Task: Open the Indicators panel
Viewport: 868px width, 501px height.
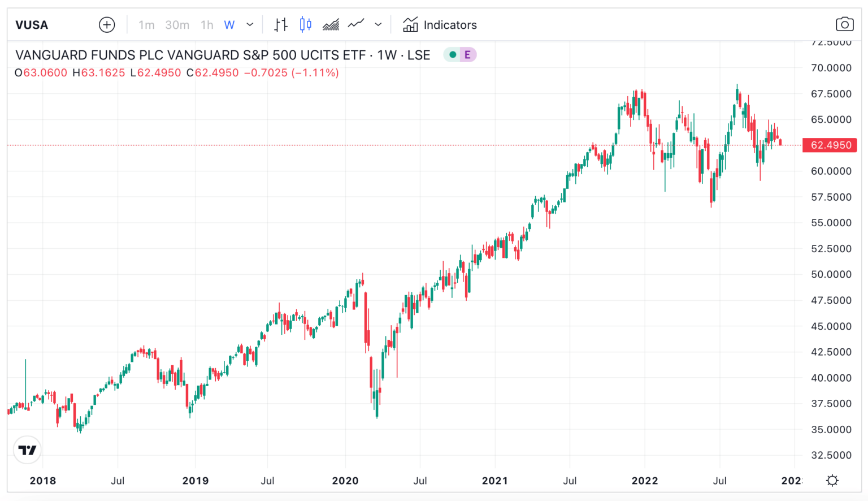Action: click(x=441, y=24)
